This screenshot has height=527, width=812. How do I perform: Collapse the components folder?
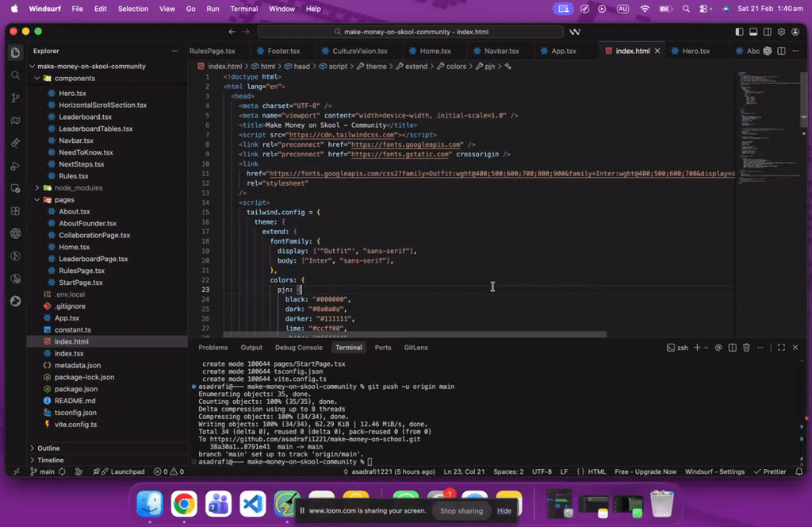(37, 79)
